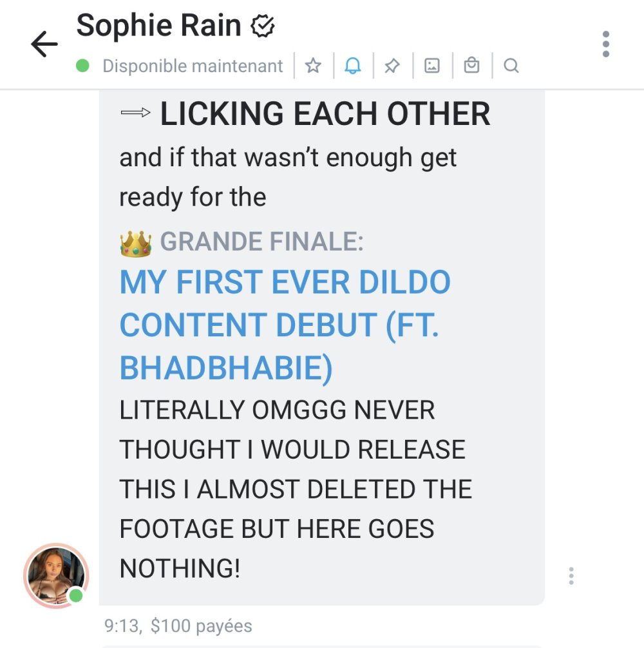Open Sophie Rain's profile from the header name
Image resolution: width=644 pixels, height=648 pixels.
click(x=159, y=25)
